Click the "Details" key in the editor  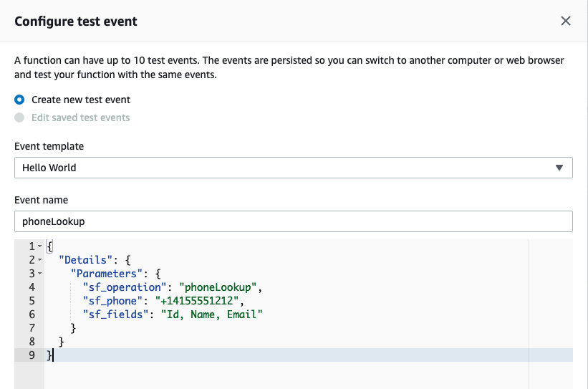click(x=85, y=260)
